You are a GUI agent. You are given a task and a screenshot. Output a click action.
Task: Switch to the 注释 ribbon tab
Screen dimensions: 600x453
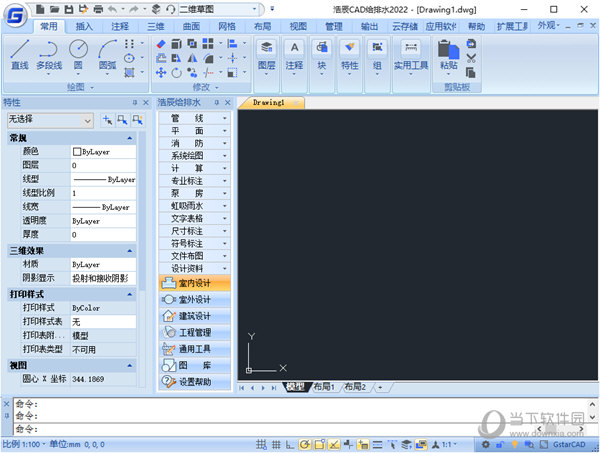(x=120, y=26)
